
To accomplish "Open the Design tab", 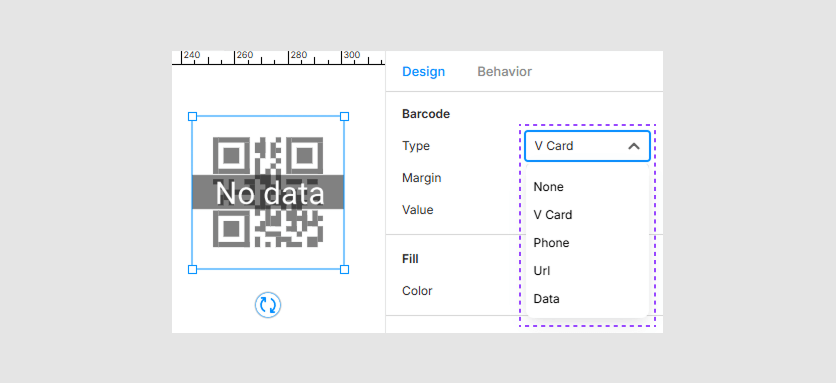I will click(423, 71).
